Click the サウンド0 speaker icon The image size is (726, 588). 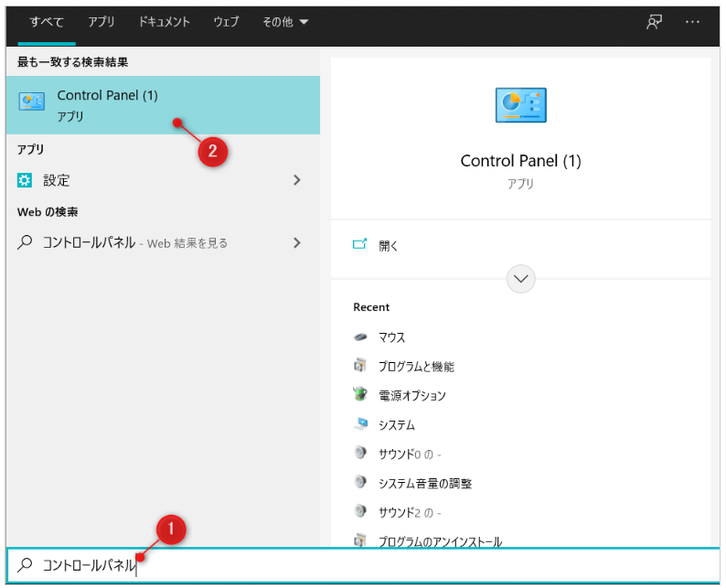360,453
